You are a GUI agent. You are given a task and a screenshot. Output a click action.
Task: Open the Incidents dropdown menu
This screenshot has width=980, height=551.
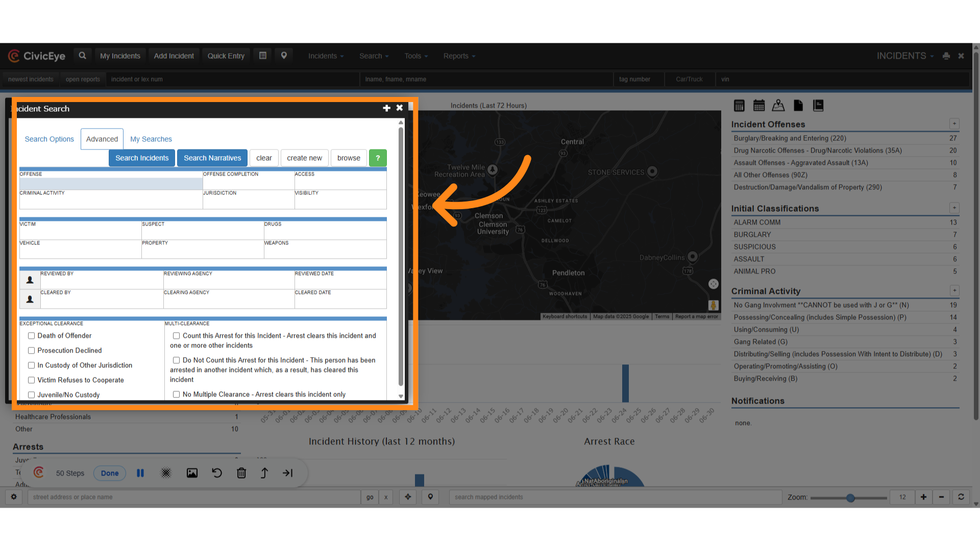point(326,56)
